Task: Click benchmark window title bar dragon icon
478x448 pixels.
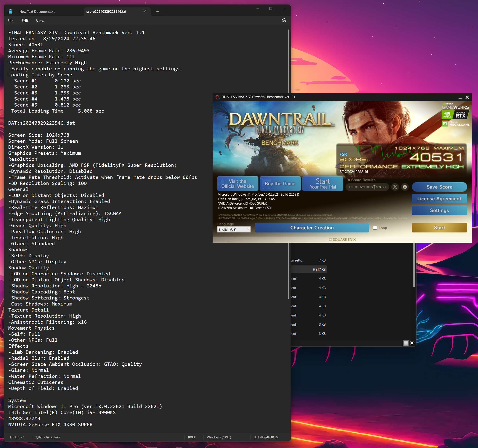Action: tap(218, 97)
